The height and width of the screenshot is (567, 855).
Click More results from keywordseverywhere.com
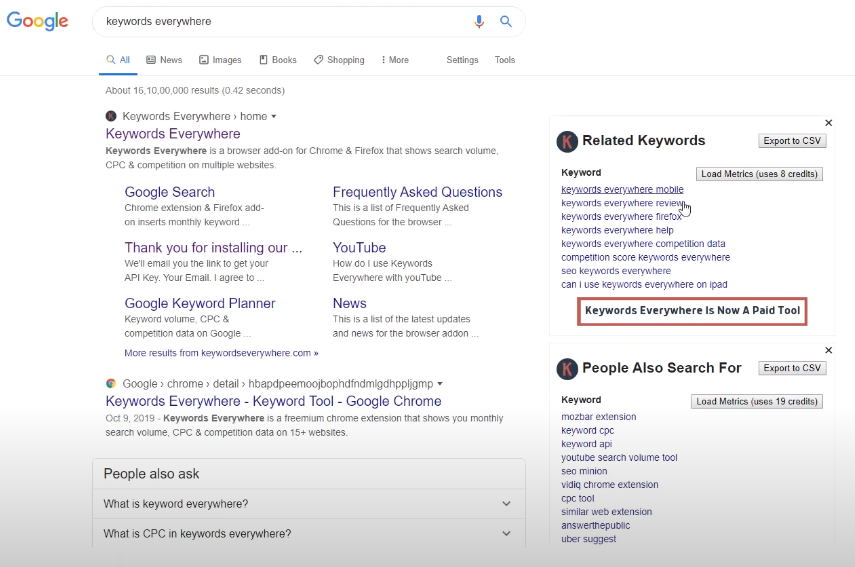[221, 353]
